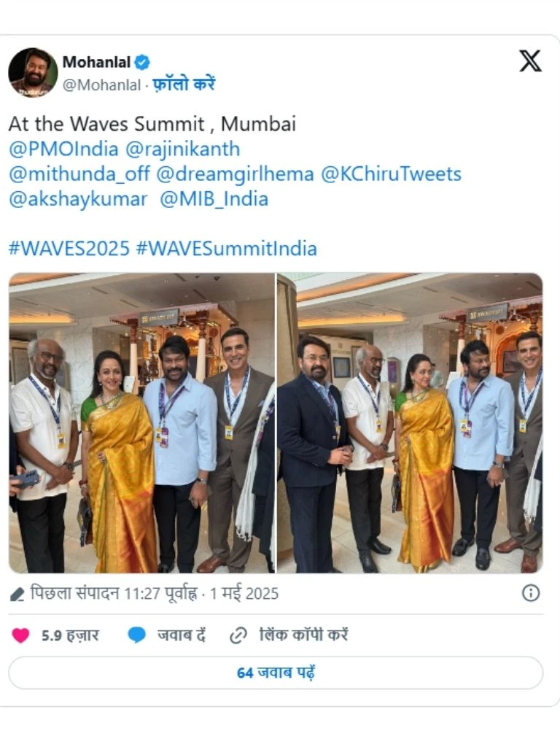Open the @KChiruTweets mention
Screen dimensions: 560x747
tap(391, 174)
